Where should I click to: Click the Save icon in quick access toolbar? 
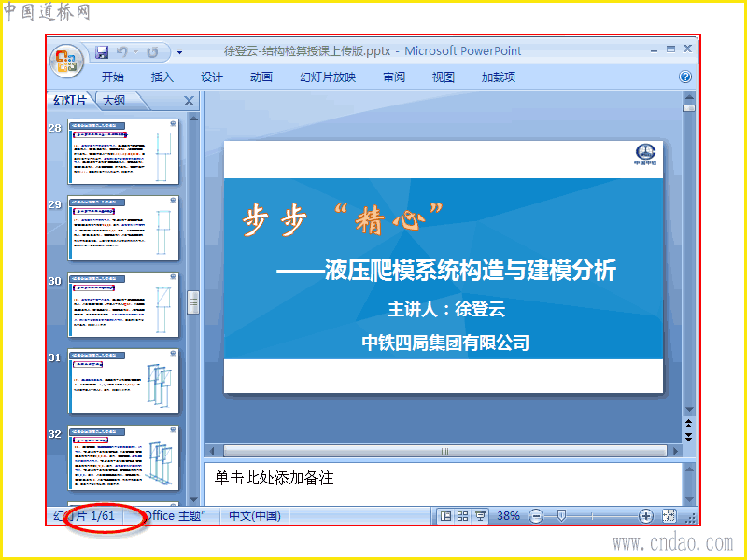click(102, 51)
